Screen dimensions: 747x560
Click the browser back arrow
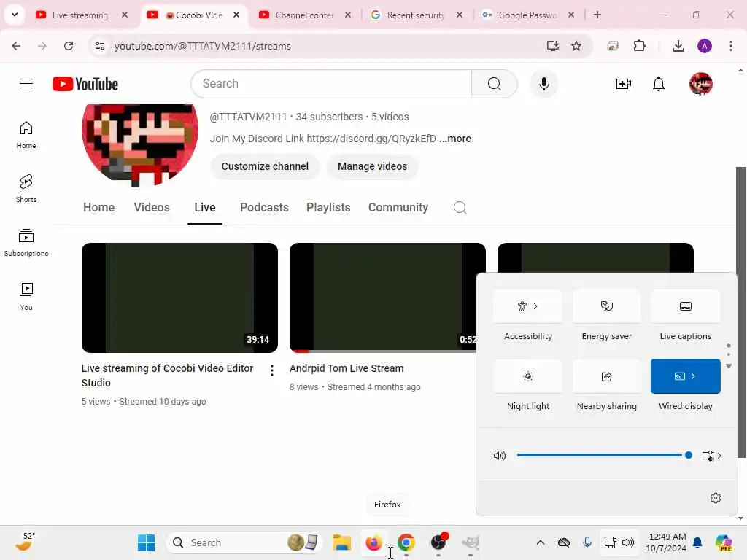16,46
